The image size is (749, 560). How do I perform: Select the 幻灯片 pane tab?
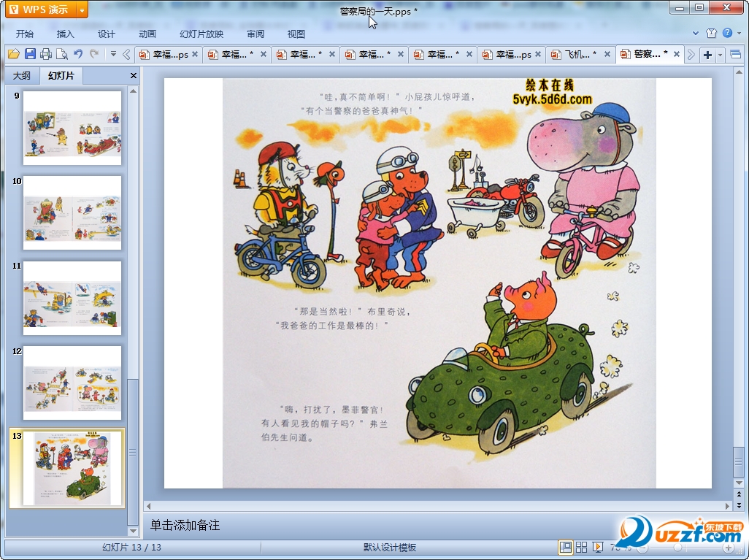tap(61, 75)
